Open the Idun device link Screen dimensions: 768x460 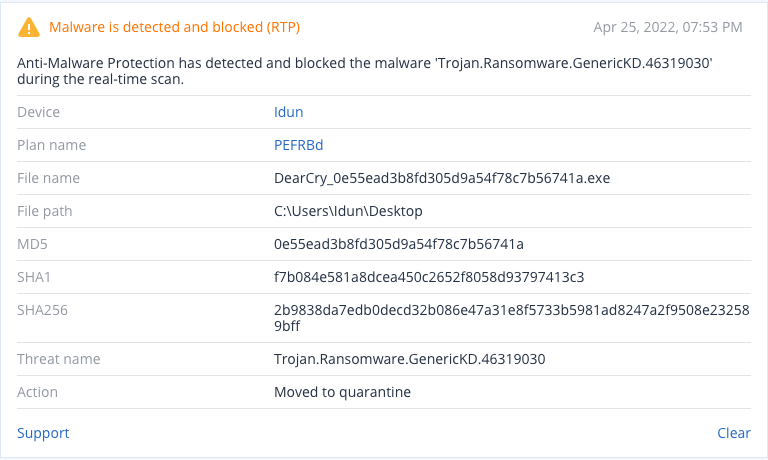[x=288, y=112]
